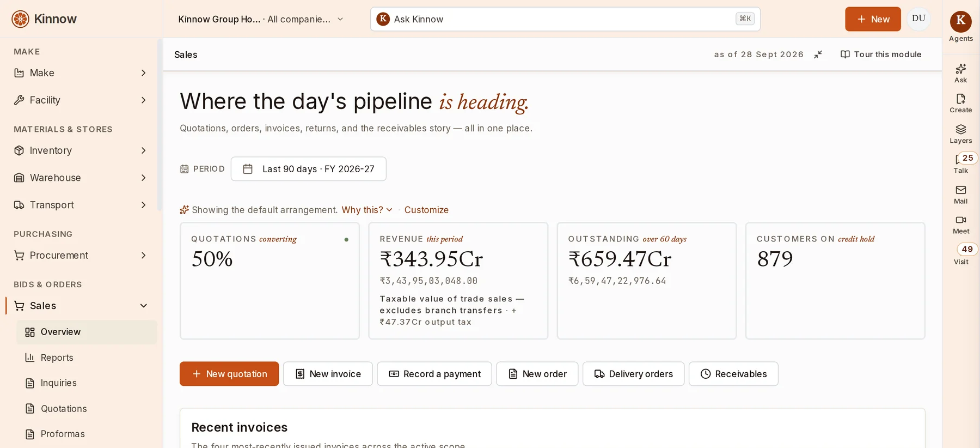Open the Layers icon
The height and width of the screenshot is (448, 980).
pos(960,134)
